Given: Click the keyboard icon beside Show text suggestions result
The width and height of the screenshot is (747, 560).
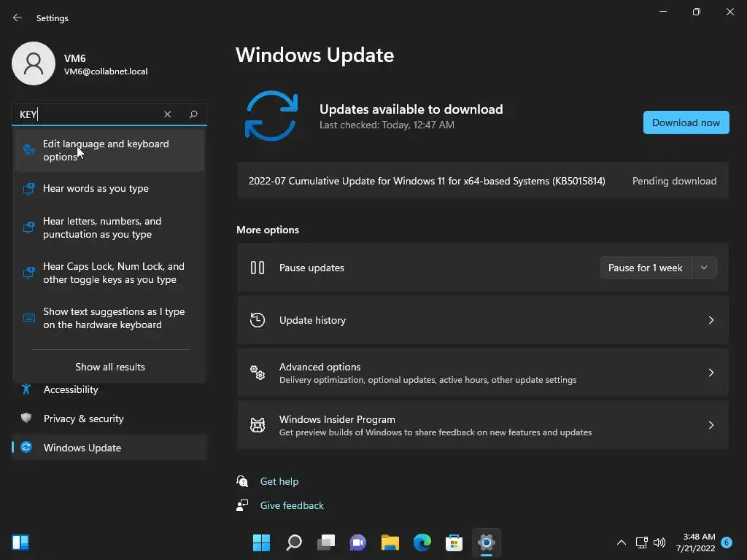Looking at the screenshot, I should pyautogui.click(x=29, y=318).
